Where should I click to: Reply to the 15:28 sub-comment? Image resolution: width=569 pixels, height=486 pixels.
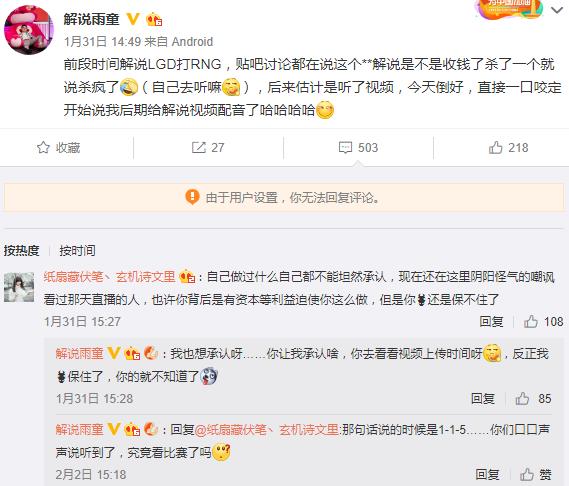pos(483,399)
